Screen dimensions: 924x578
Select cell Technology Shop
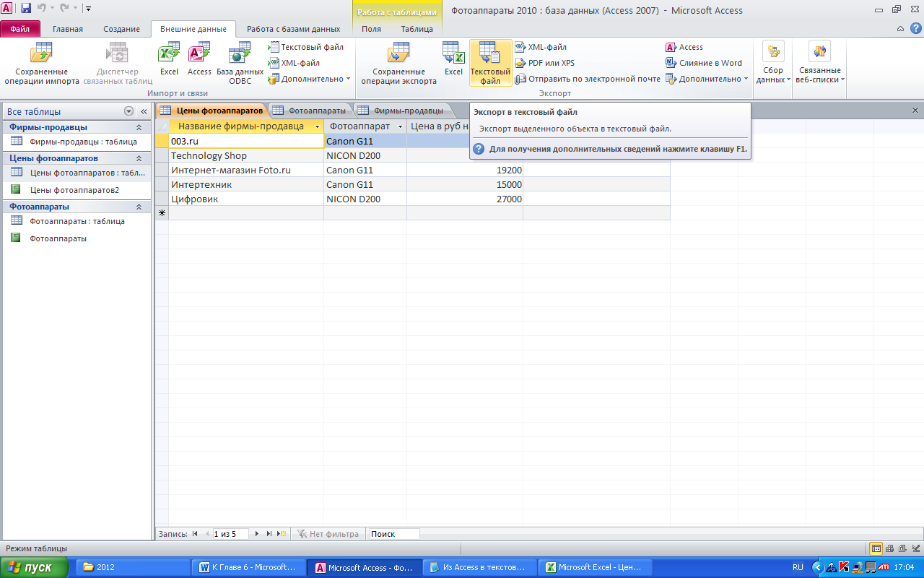tap(246, 155)
